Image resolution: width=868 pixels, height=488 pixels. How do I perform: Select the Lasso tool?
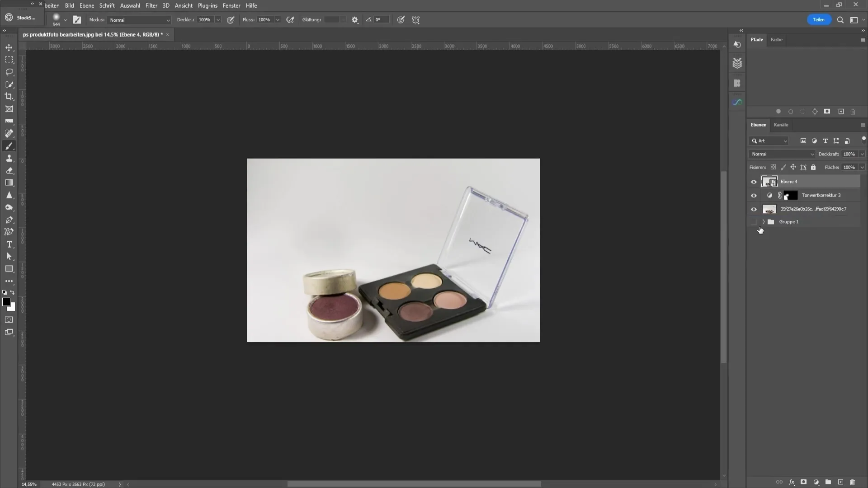(x=9, y=72)
